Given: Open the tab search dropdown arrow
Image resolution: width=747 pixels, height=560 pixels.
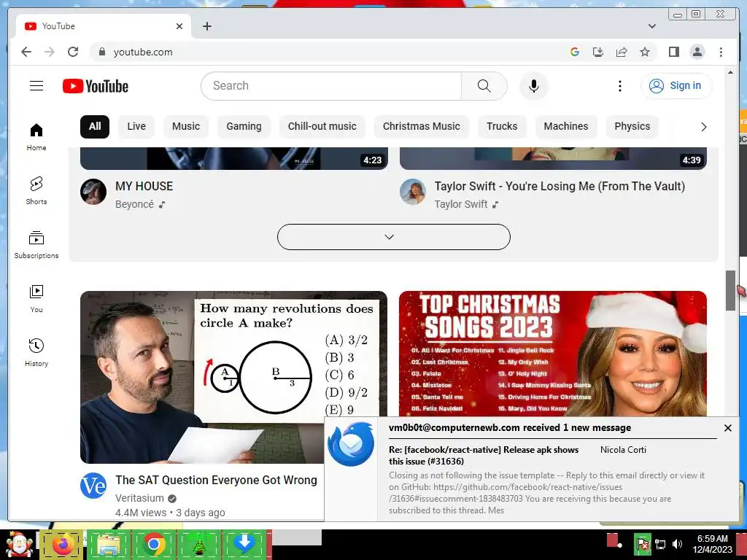Looking at the screenshot, I should [651, 26].
